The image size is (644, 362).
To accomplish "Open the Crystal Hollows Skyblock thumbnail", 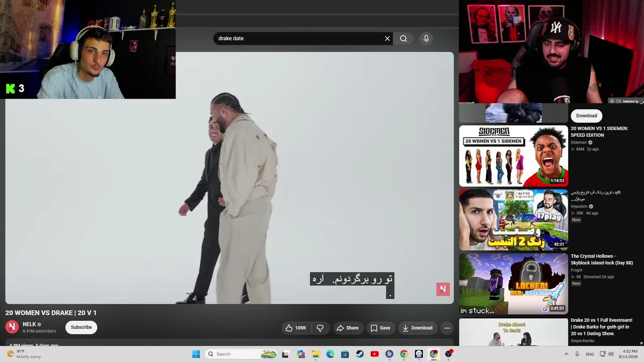I will pos(514,284).
